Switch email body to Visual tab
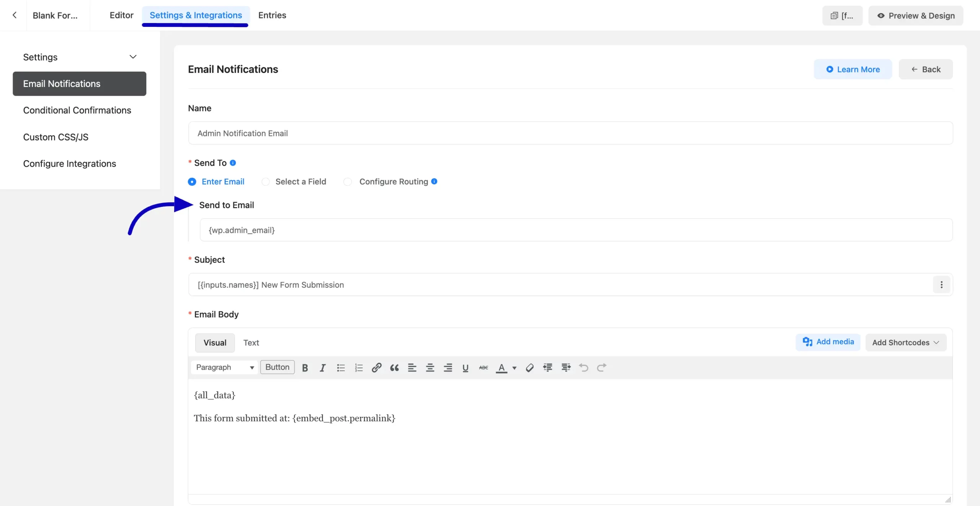Screen dimensions: 980x506 coord(215,343)
